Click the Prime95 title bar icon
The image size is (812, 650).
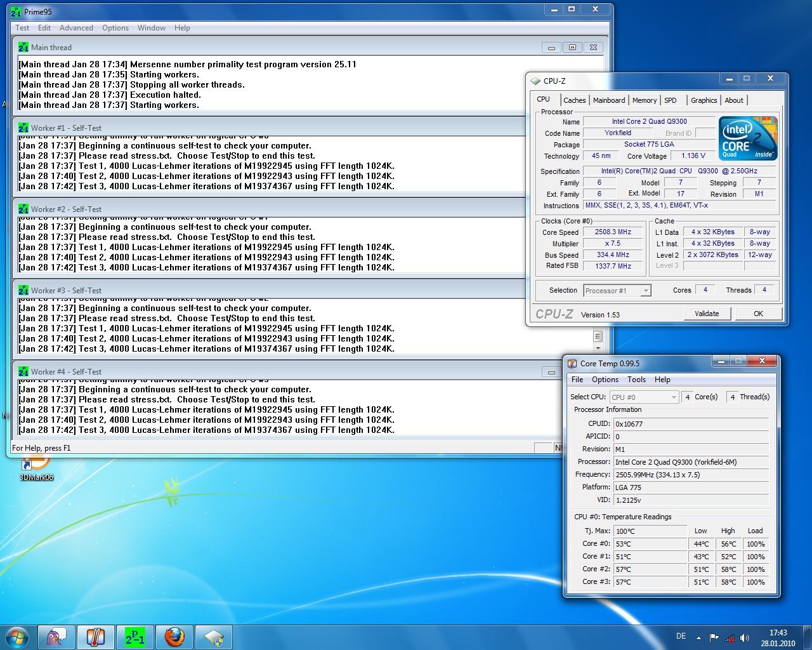[x=16, y=11]
